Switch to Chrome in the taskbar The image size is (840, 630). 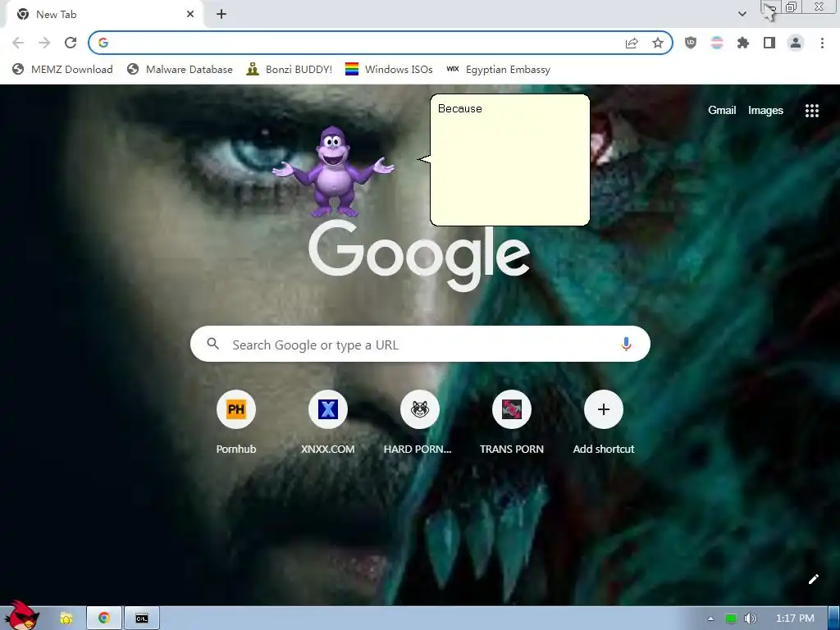click(x=104, y=619)
